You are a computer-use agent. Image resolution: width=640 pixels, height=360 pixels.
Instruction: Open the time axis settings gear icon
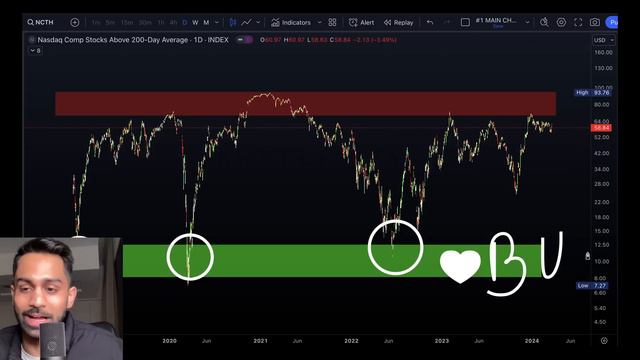click(x=604, y=340)
